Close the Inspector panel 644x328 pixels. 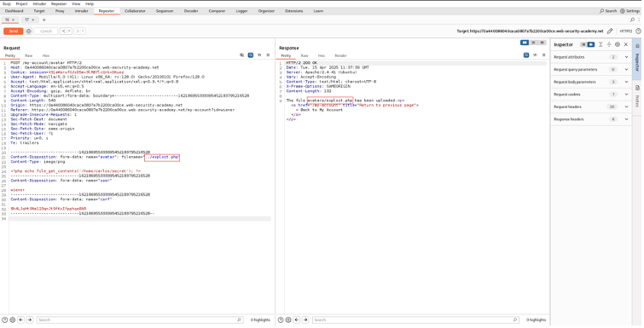[x=626, y=44]
